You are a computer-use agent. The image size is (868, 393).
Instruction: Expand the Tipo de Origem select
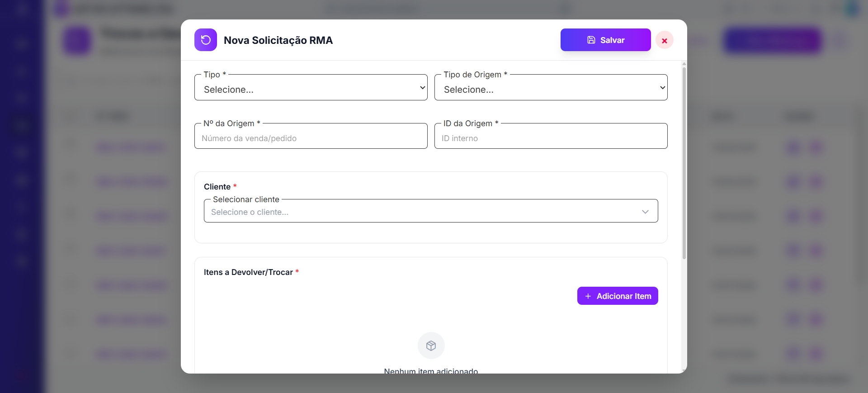coord(550,89)
